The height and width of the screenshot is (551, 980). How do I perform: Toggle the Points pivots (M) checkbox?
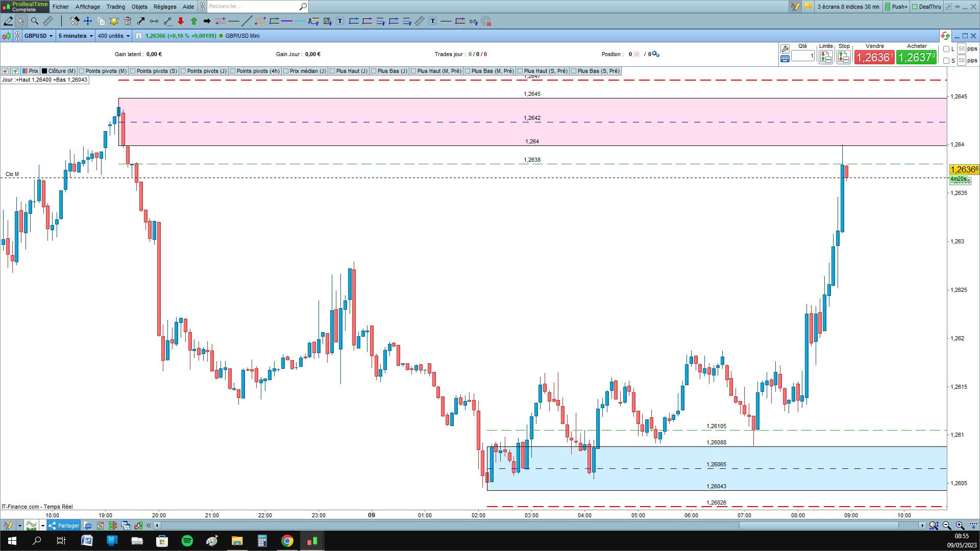coord(82,71)
